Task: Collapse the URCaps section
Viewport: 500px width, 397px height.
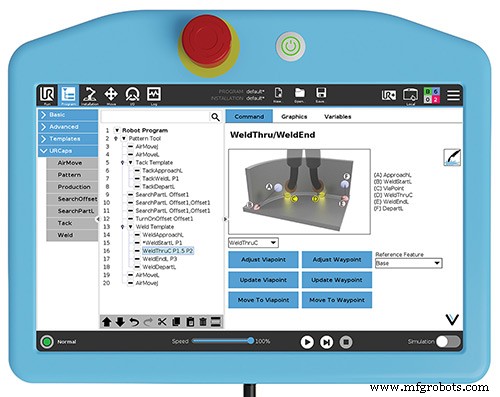Action: tap(68, 151)
